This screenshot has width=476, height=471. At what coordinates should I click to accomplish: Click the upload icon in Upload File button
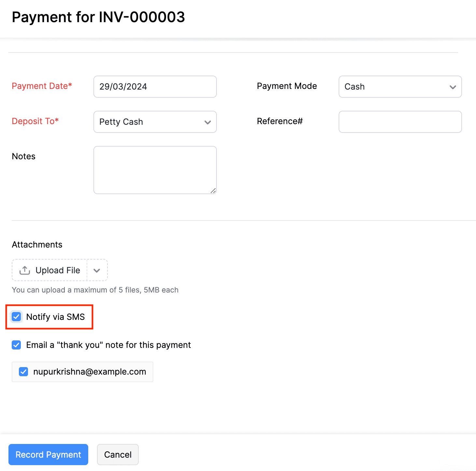point(24,270)
